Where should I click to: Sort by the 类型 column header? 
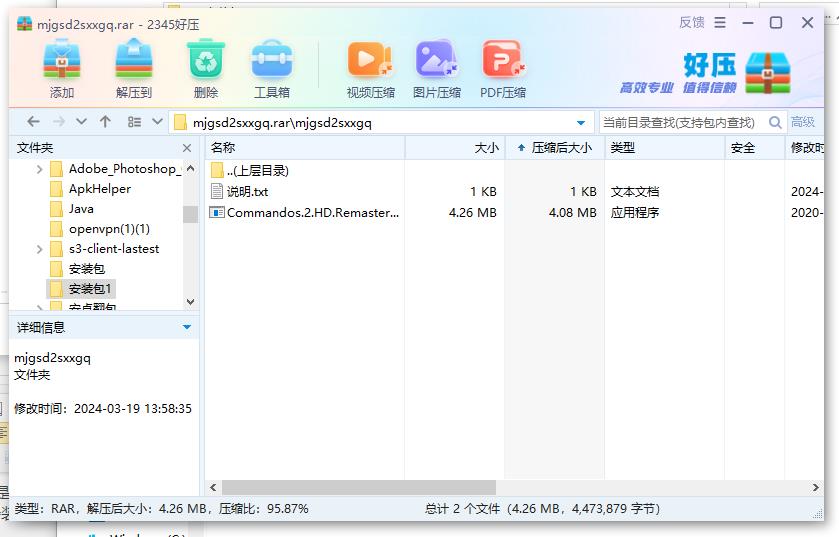coord(665,148)
